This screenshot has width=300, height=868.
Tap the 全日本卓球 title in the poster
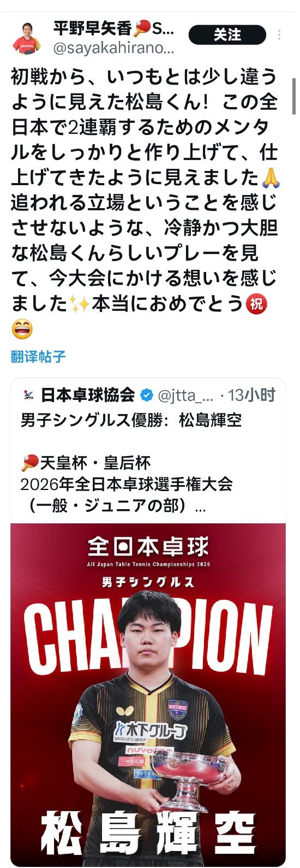point(148,546)
